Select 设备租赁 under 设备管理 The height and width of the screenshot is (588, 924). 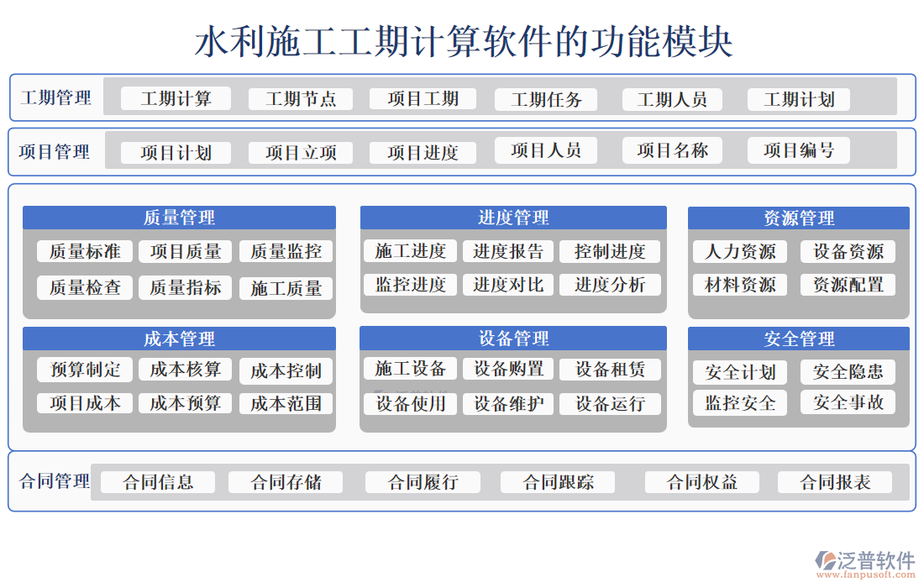[611, 370]
